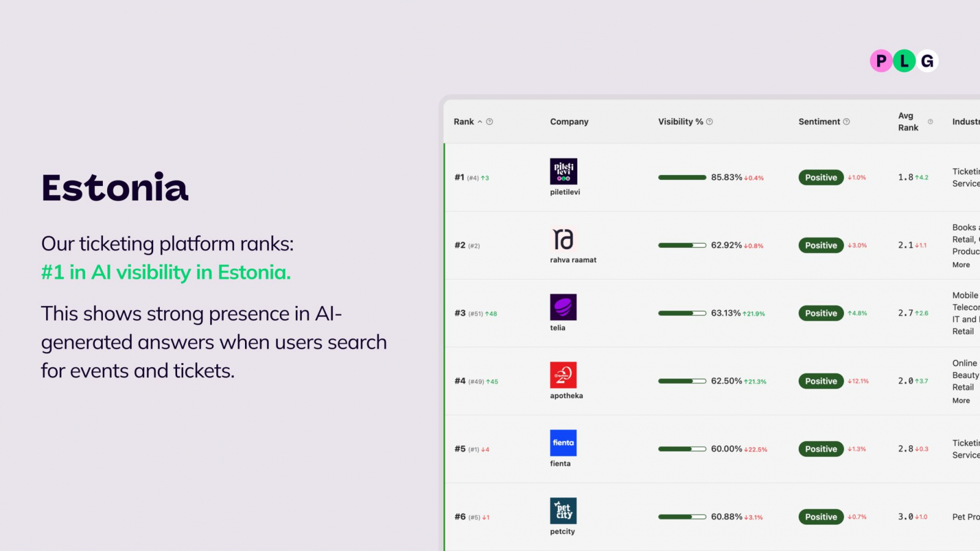
Task: Select the 2.0 average rank value
Action: click(905, 381)
